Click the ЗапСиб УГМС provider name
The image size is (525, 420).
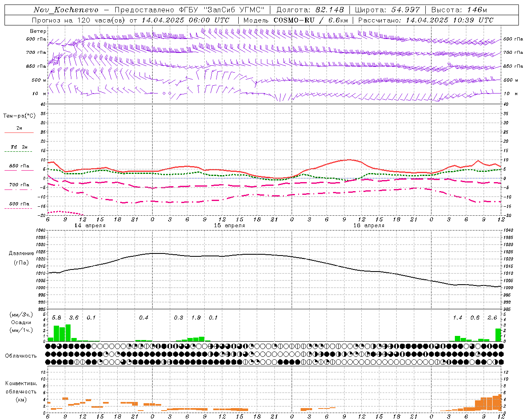point(234,10)
